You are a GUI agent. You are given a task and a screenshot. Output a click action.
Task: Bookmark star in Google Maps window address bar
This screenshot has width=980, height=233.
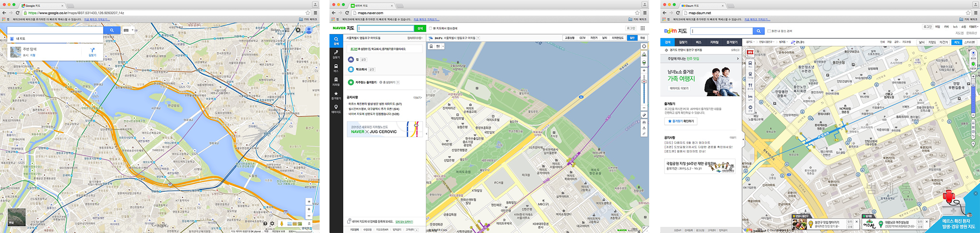point(308,13)
